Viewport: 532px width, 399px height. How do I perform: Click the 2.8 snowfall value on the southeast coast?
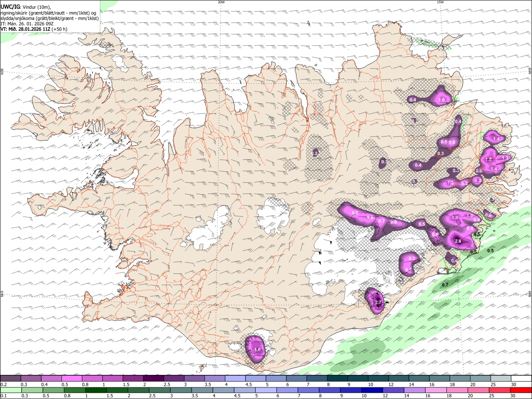458,241
